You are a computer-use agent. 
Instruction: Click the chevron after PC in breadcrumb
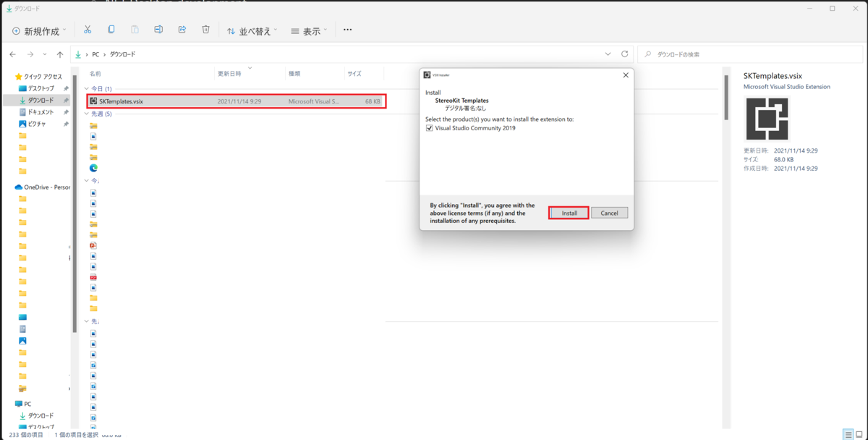click(104, 54)
